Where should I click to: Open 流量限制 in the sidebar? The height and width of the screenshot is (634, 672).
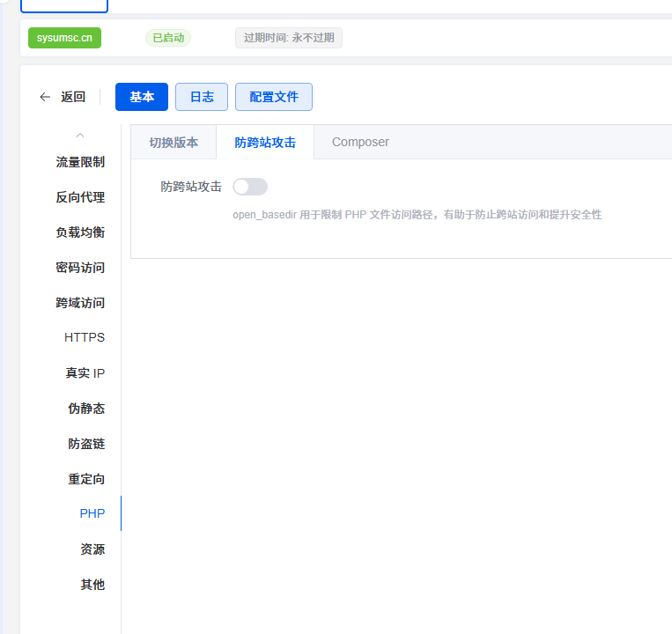point(80,162)
